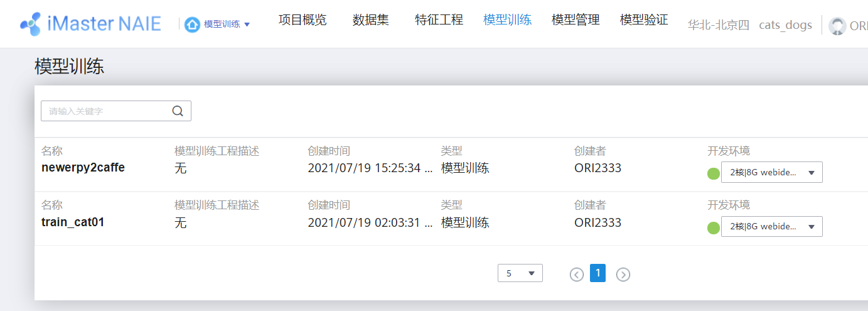
Task: Switch to the 模型验证 tab
Action: point(644,20)
